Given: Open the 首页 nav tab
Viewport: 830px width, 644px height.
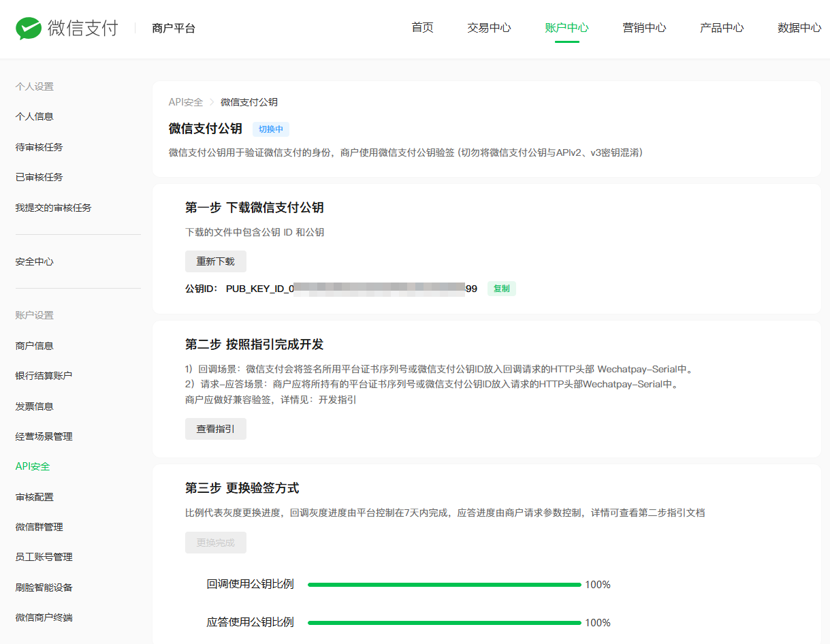Looking at the screenshot, I should click(422, 28).
